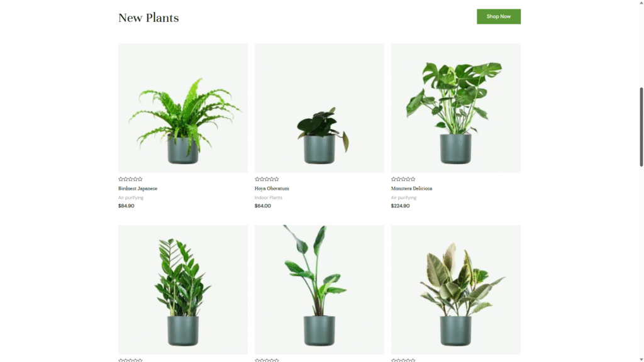This screenshot has height=362, width=644.
Task: Open the Air purifying category under Monstera Deliciosa
Action: (403, 197)
